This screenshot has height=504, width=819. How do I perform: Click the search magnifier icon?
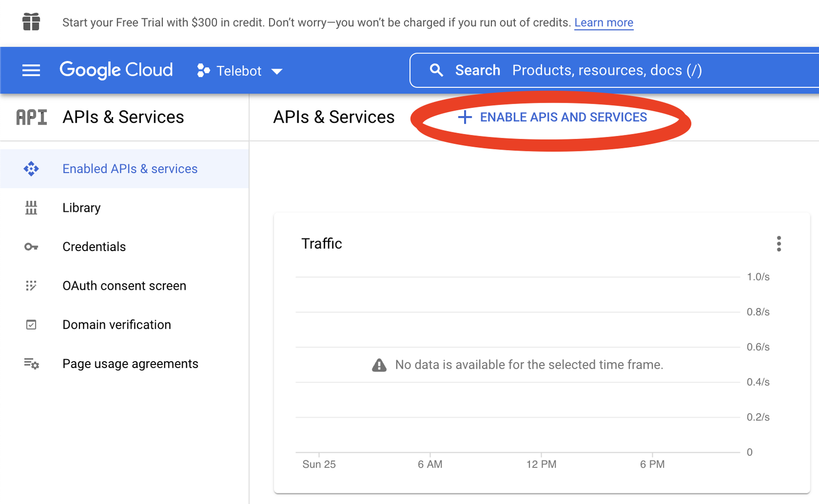tap(436, 70)
